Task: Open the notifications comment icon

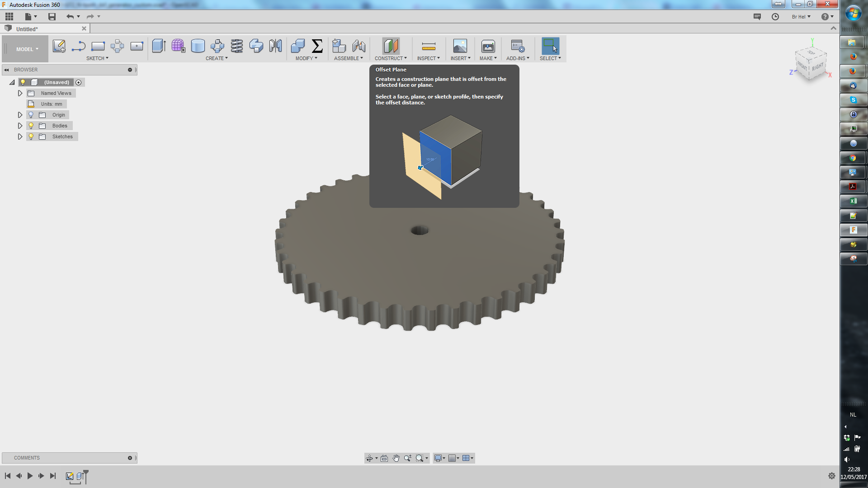Action: coord(757,17)
